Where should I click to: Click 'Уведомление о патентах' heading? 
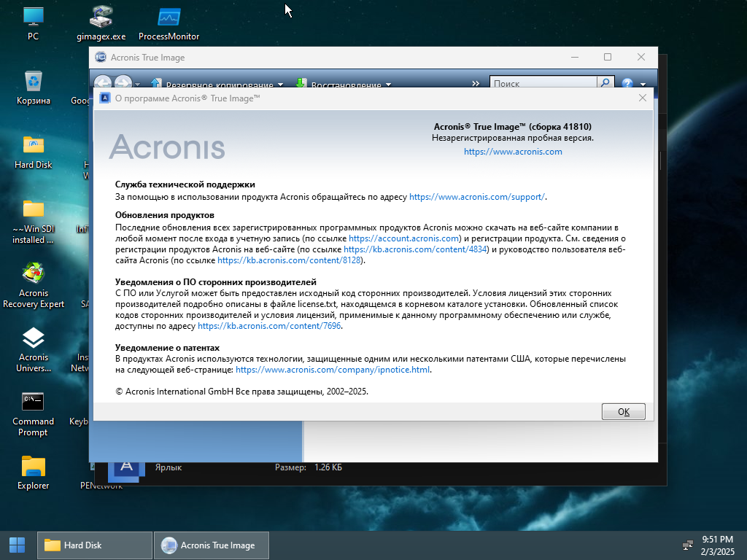click(x=167, y=348)
